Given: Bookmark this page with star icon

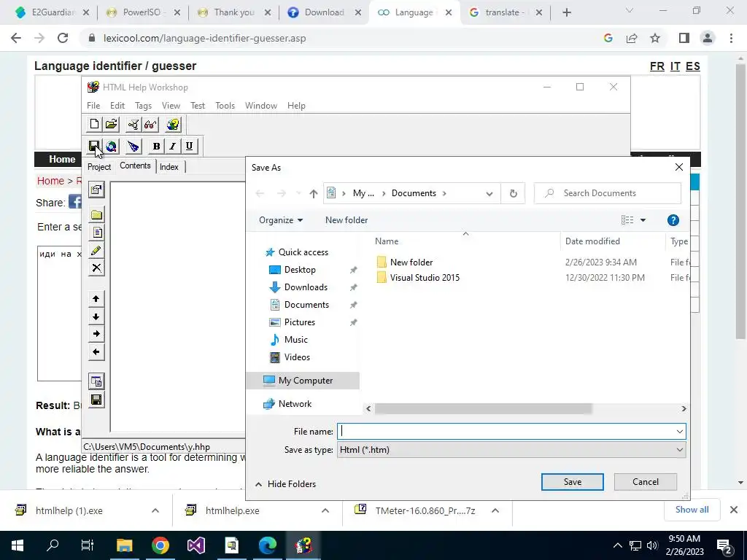Looking at the screenshot, I should tap(655, 38).
